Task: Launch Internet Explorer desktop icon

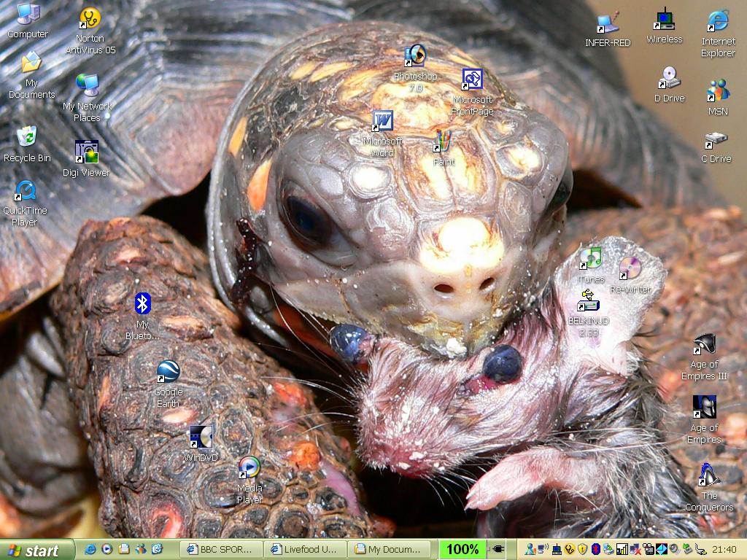Action: pyautogui.click(x=718, y=34)
